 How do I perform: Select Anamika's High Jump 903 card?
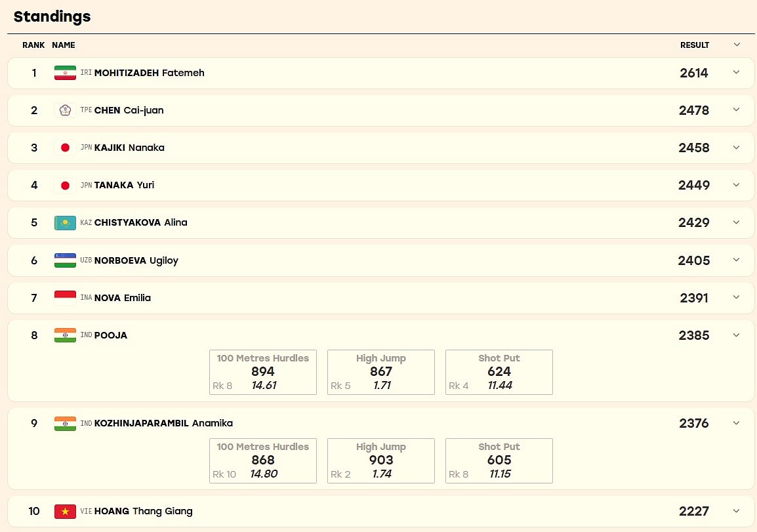[x=381, y=460]
